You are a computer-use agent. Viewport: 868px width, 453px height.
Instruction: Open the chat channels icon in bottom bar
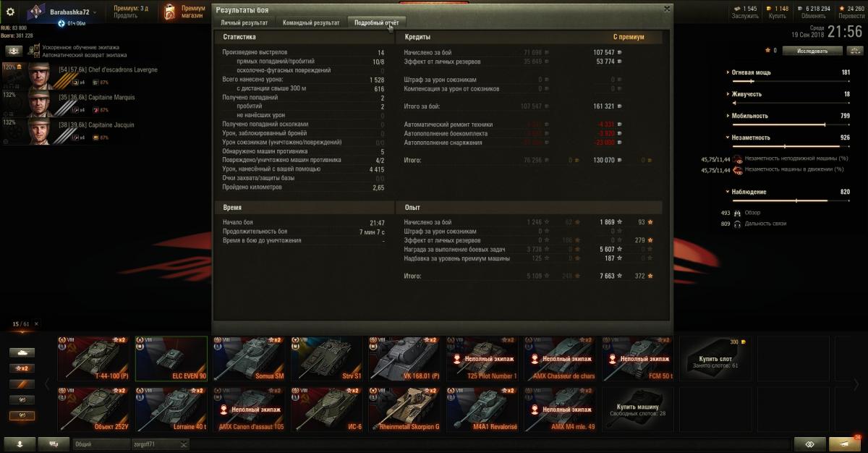(x=54, y=444)
